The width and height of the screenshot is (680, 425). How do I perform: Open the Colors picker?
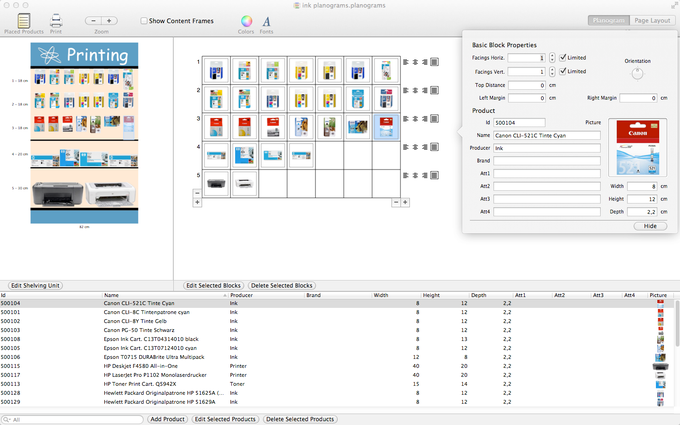click(246, 20)
